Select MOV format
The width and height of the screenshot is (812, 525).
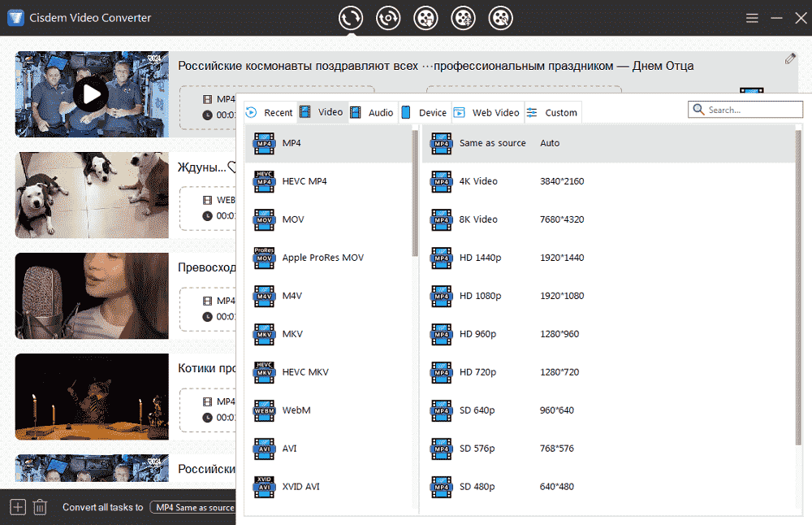click(328, 219)
